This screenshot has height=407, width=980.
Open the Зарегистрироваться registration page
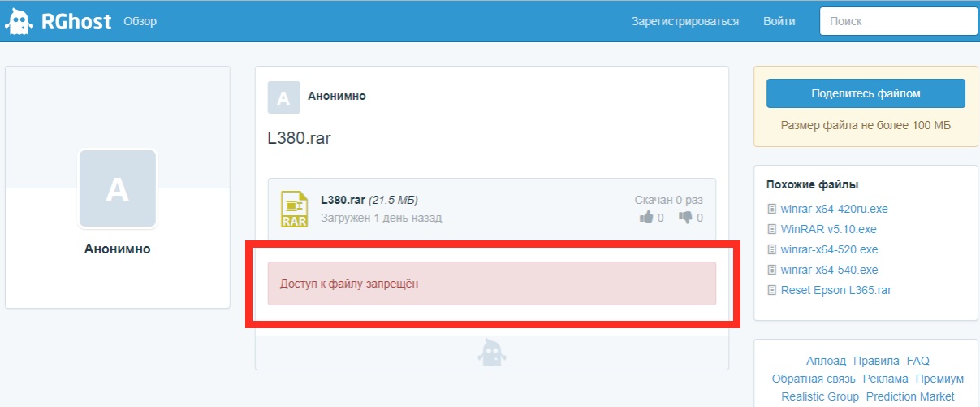pos(684,21)
